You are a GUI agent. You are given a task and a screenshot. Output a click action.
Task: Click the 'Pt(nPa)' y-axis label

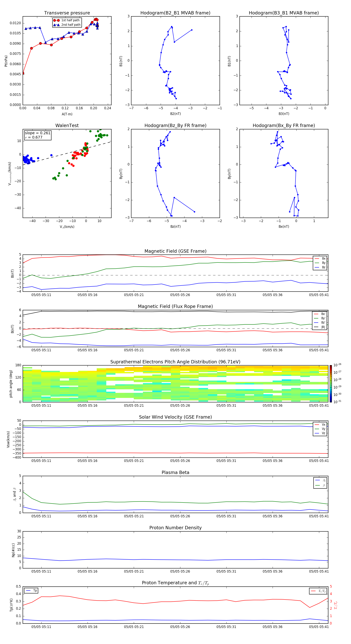click(x=6, y=61)
